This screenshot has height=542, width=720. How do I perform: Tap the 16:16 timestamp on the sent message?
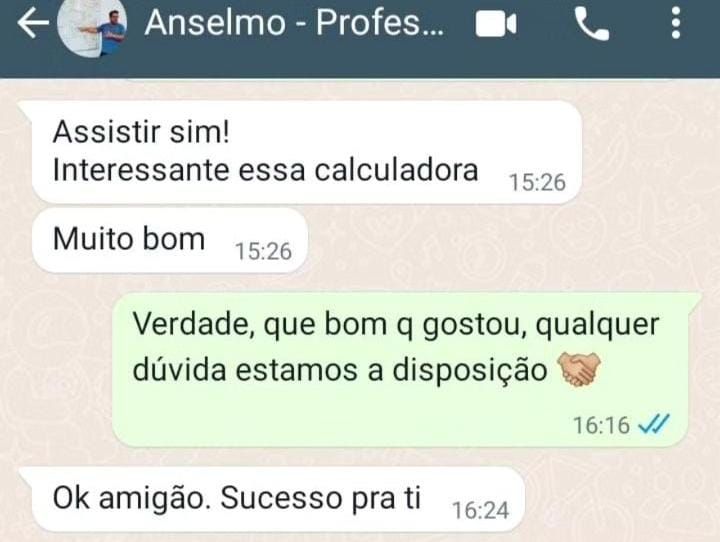[x=601, y=425]
